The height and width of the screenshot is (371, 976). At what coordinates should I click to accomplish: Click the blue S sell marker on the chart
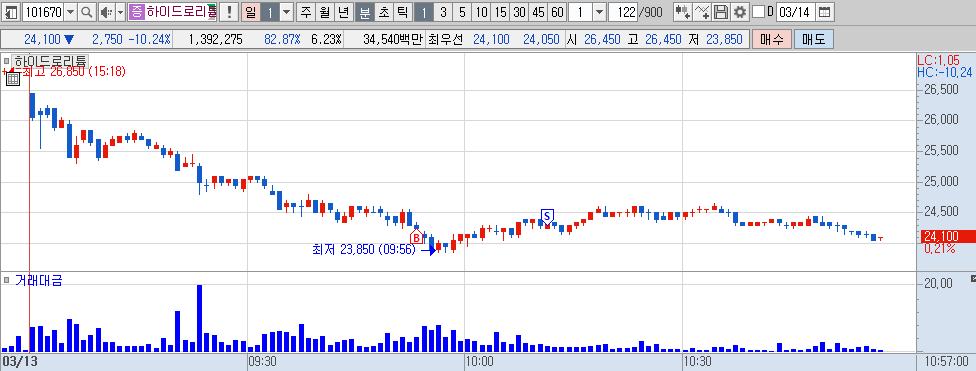[547, 216]
